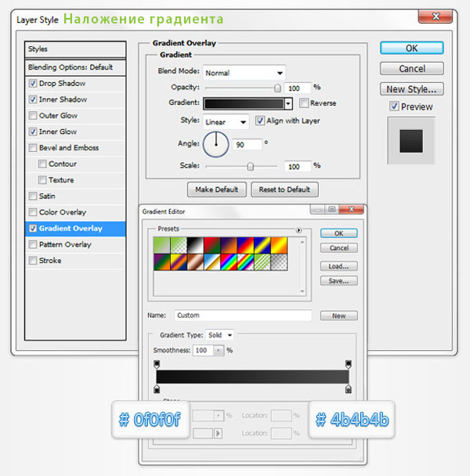Select the left bottom color stop
The width and height of the screenshot is (470, 476).
[157, 389]
